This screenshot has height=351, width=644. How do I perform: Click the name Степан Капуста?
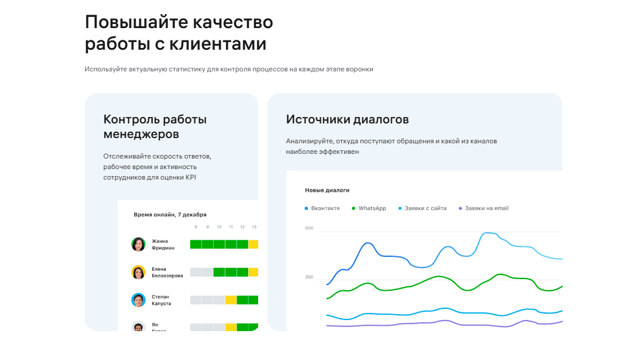pyautogui.click(x=162, y=300)
